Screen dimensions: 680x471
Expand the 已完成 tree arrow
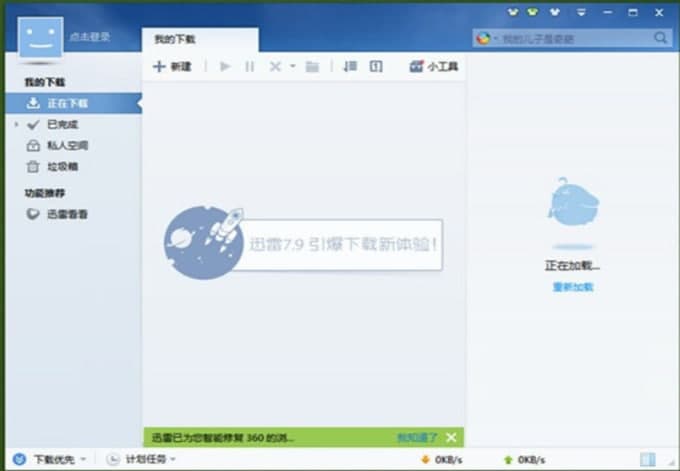(x=16, y=124)
